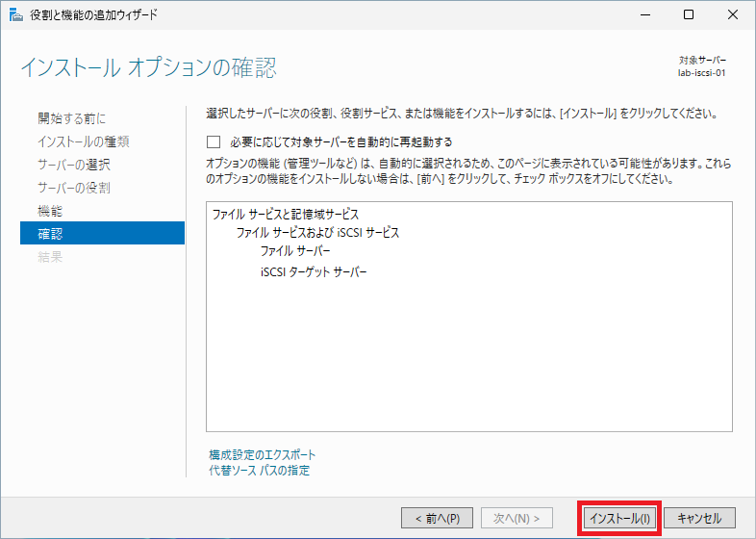Open the 機能 step in sidebar
This screenshot has width=756, height=539.
tap(50, 211)
